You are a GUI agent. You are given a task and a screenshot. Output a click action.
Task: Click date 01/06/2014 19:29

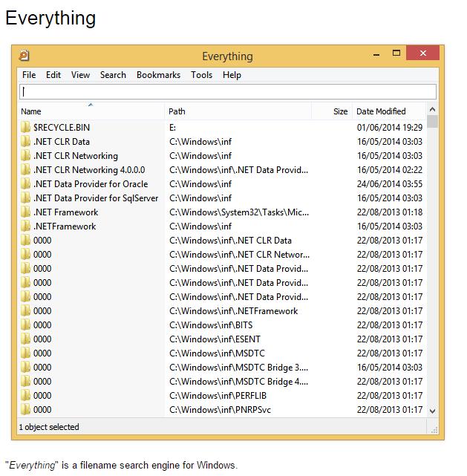click(x=390, y=128)
